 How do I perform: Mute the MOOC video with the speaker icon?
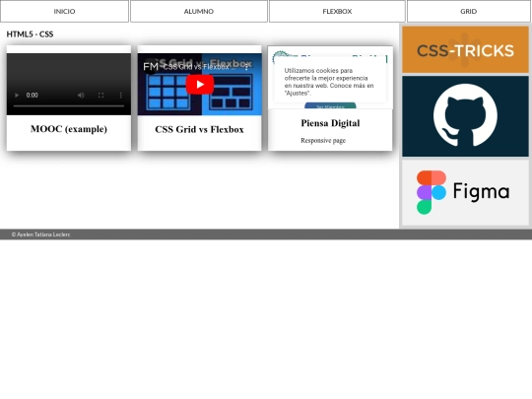pyautogui.click(x=81, y=96)
